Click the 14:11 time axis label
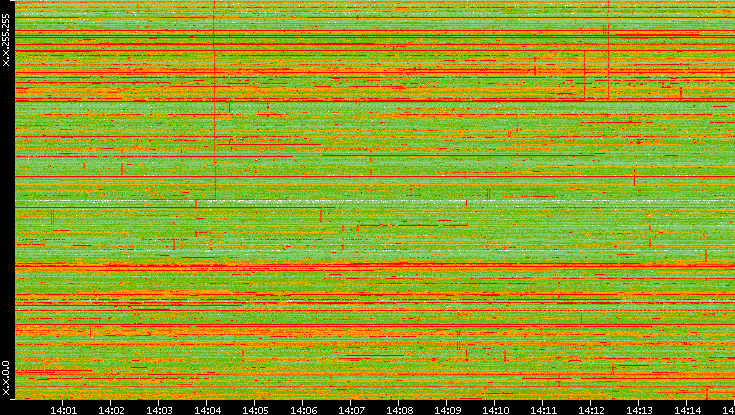The height and width of the screenshot is (415, 735). tap(542, 410)
